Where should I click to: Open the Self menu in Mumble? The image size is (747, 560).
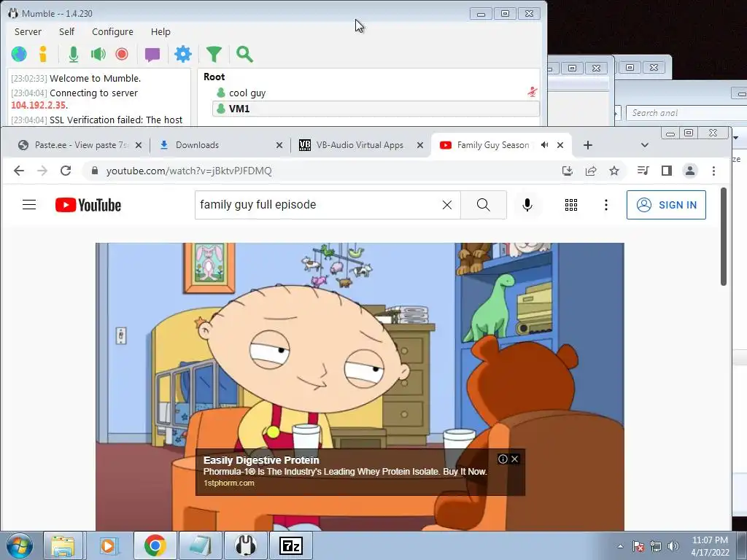66,32
